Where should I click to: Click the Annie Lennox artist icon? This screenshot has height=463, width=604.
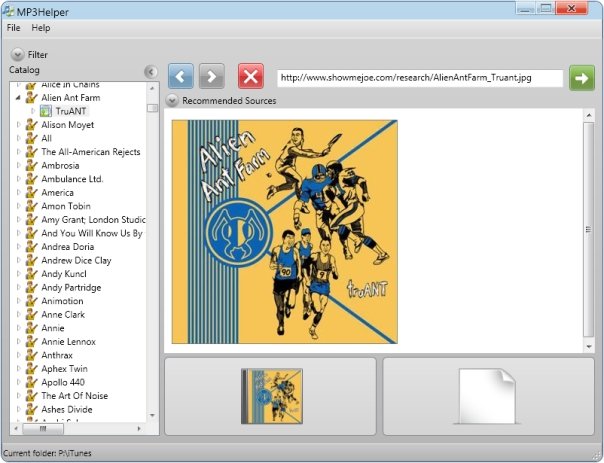pos(31,342)
